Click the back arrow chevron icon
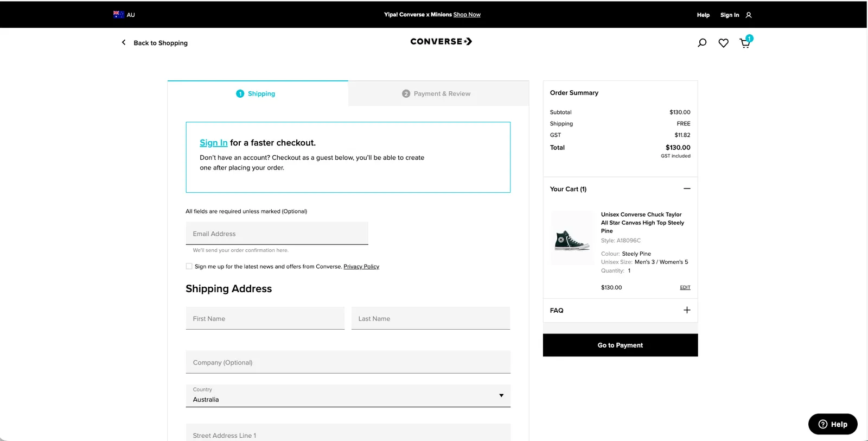This screenshot has width=868, height=441. [x=124, y=42]
